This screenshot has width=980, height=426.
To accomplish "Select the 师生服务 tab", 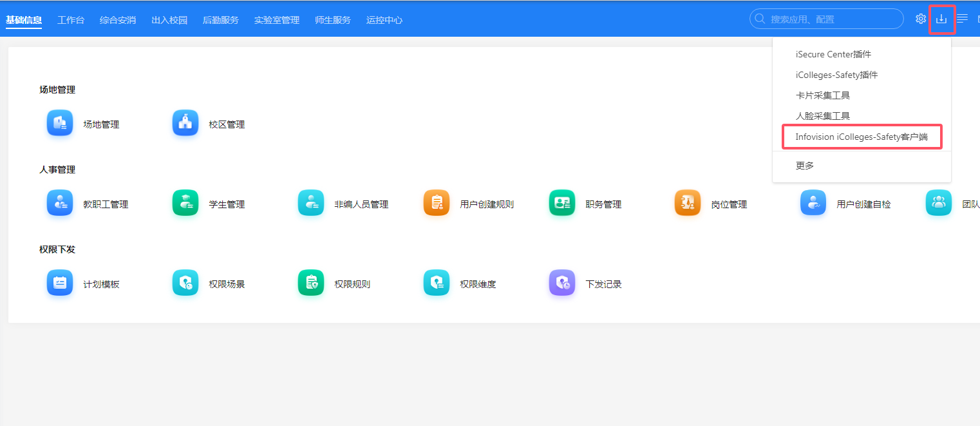I will click(333, 20).
